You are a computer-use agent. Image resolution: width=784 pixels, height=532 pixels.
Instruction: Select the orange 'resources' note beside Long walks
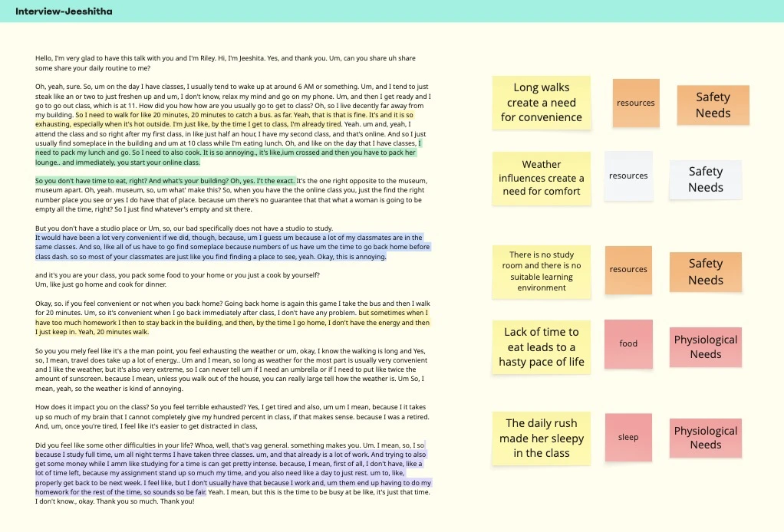(x=635, y=103)
